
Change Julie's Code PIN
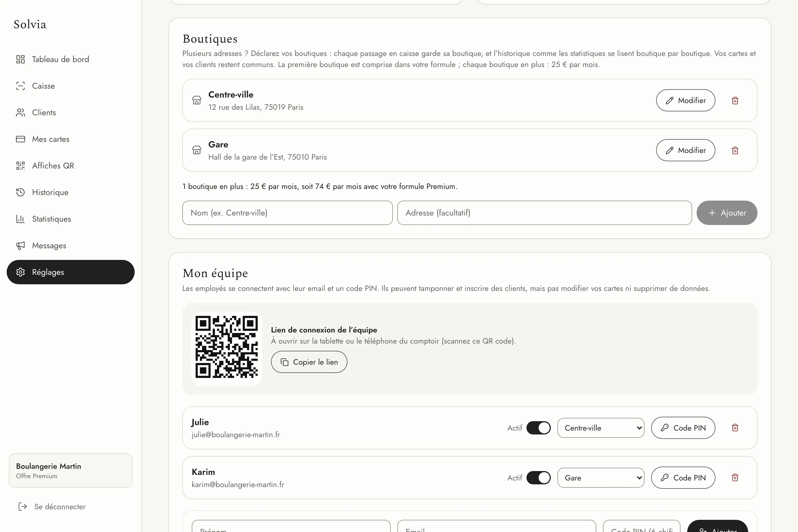[683, 428]
